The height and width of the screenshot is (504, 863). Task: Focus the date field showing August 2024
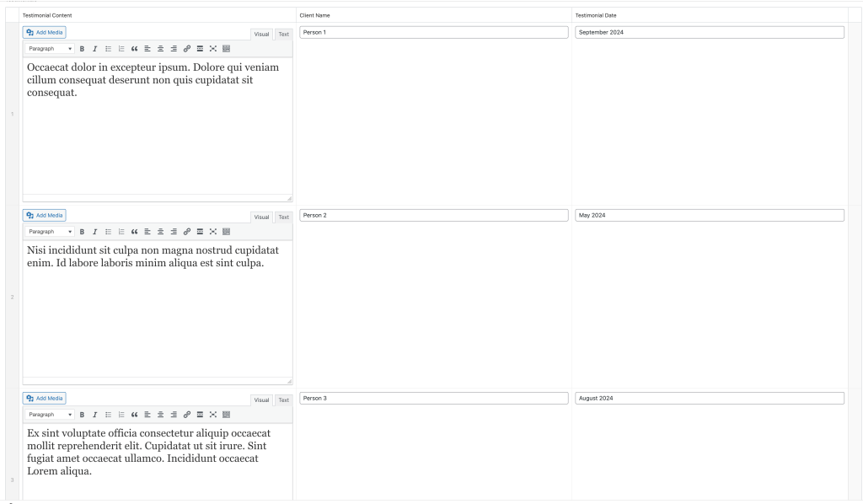click(710, 399)
